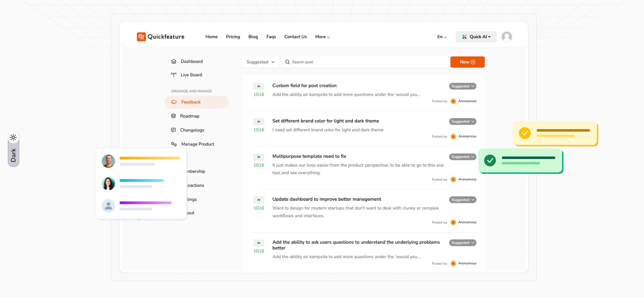Screen dimensions: 644x297
Task: Go to Home in top navigation
Action: [211, 37]
